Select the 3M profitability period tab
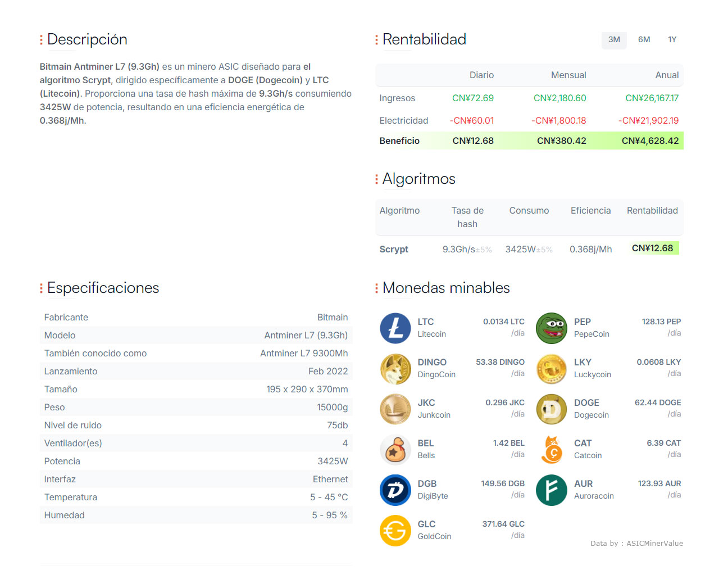The image size is (728, 579). coord(614,40)
